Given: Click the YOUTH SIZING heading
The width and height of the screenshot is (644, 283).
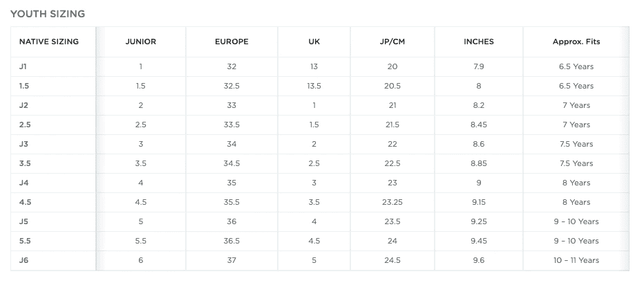Looking at the screenshot, I should pyautogui.click(x=48, y=14).
